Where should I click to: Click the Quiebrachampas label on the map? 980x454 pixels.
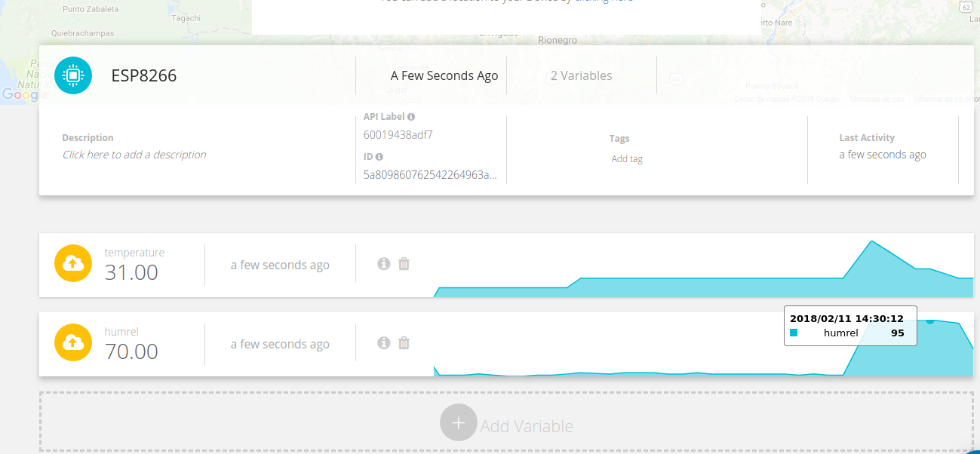click(x=81, y=33)
